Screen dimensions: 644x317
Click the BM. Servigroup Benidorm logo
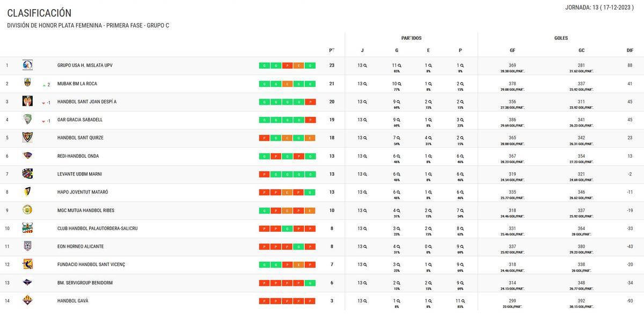27,283
